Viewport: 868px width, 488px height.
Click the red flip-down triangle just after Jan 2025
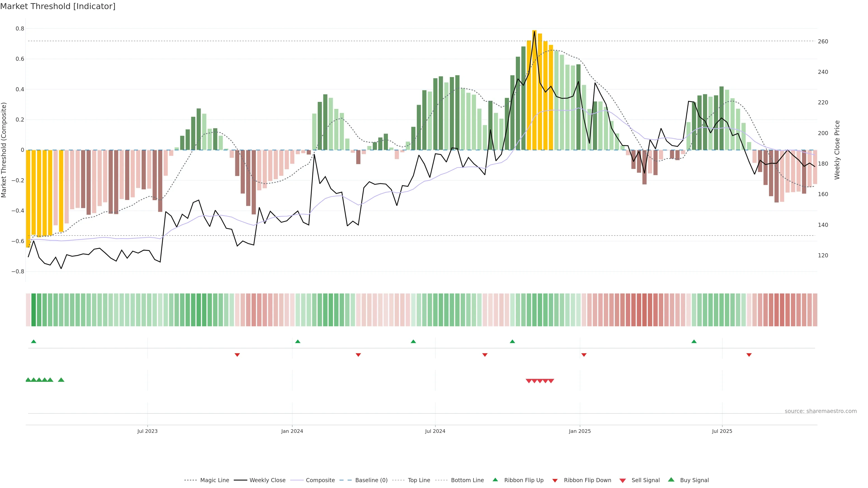click(x=584, y=355)
